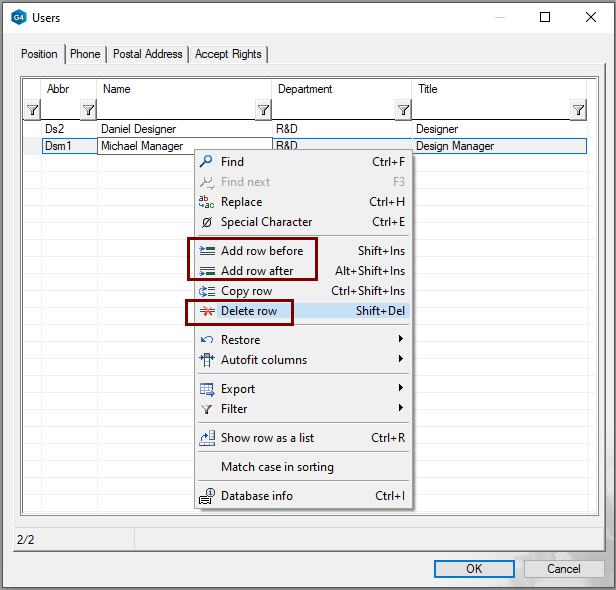
Task: Click the Delete row icon
Action: click(x=207, y=311)
